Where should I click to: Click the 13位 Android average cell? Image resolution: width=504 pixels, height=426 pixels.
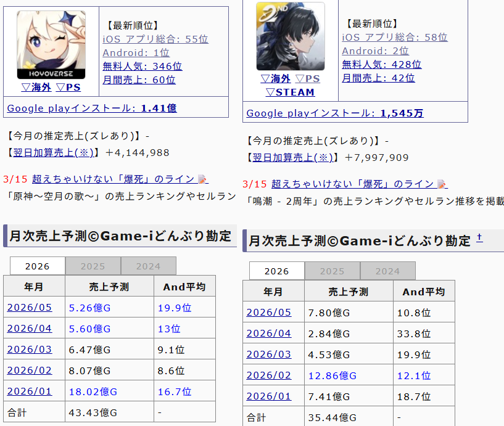click(184, 328)
